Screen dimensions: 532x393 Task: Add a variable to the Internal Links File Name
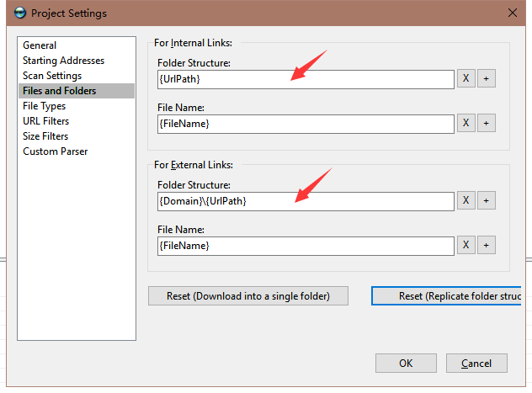487,123
